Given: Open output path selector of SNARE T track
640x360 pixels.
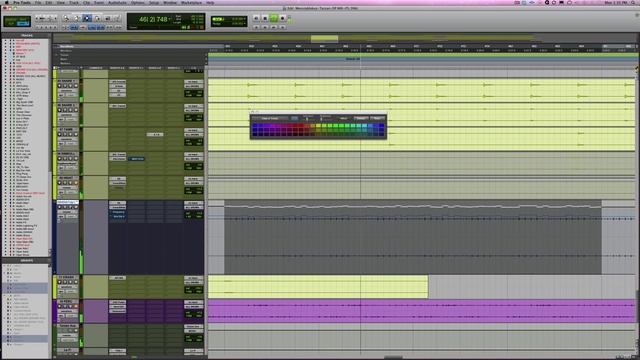Looking at the screenshot, I should point(193,86).
